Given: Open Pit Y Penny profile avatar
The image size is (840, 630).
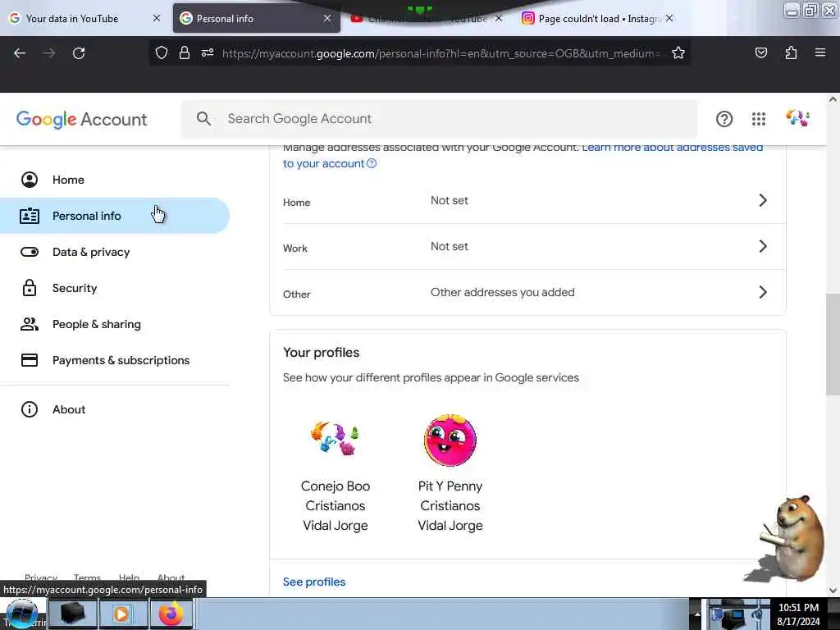Looking at the screenshot, I should coord(450,441).
